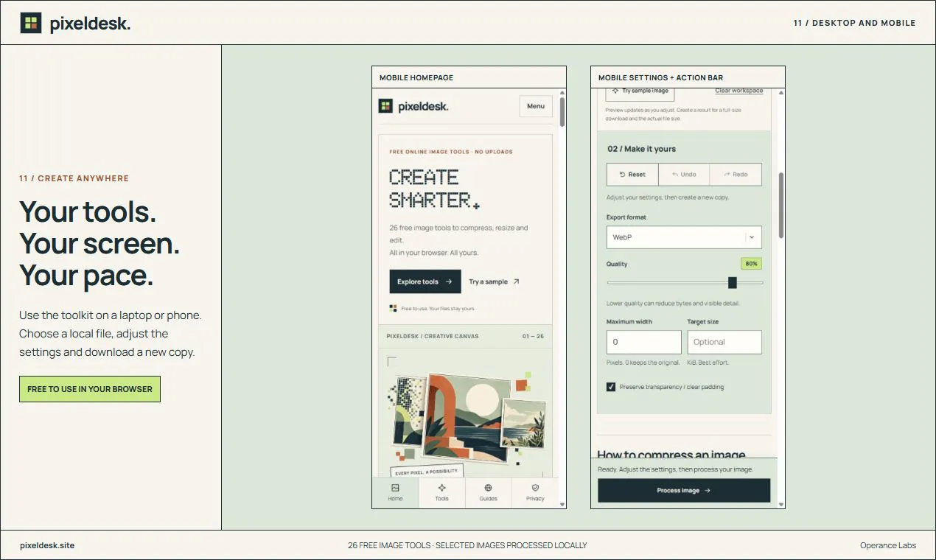
Task: Open the Guides globe tab in the mobile nav
Action: [x=488, y=492]
